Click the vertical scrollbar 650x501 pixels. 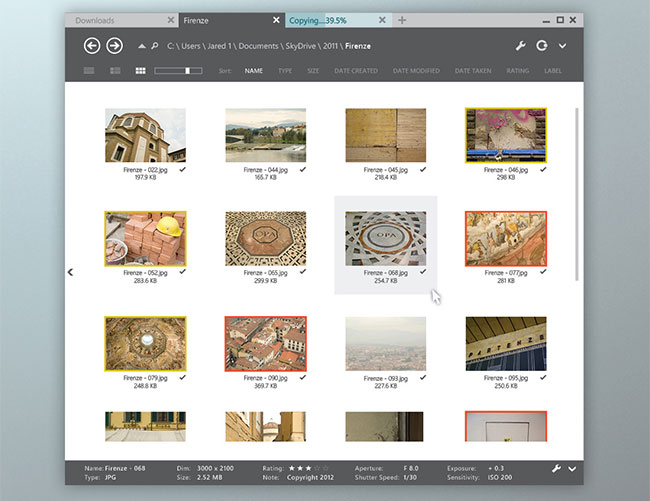click(x=577, y=194)
